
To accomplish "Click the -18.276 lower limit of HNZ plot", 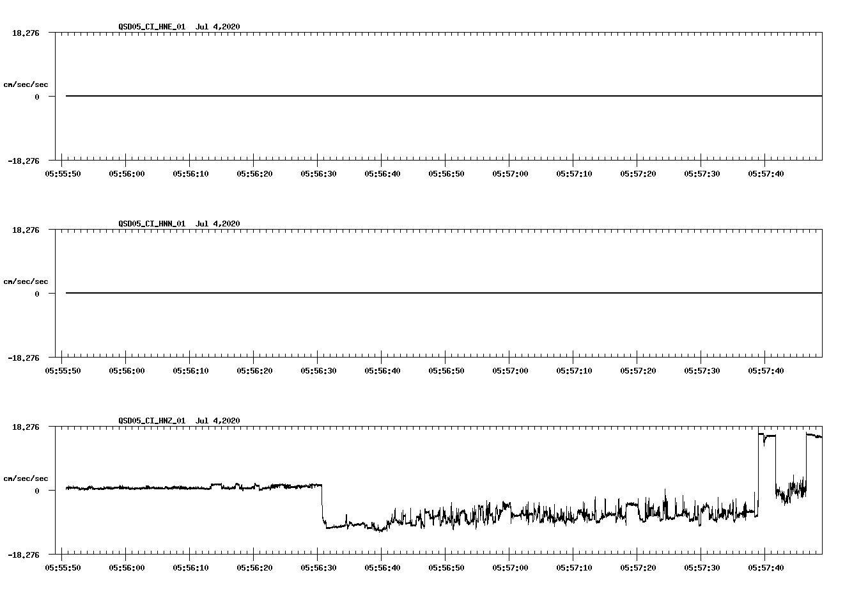I will pos(24,555).
